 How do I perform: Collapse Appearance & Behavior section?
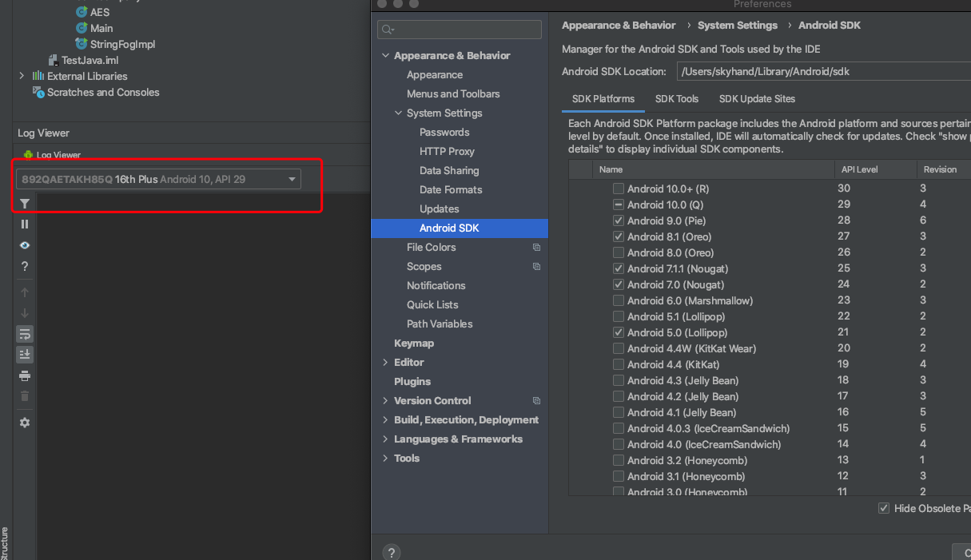tap(385, 56)
